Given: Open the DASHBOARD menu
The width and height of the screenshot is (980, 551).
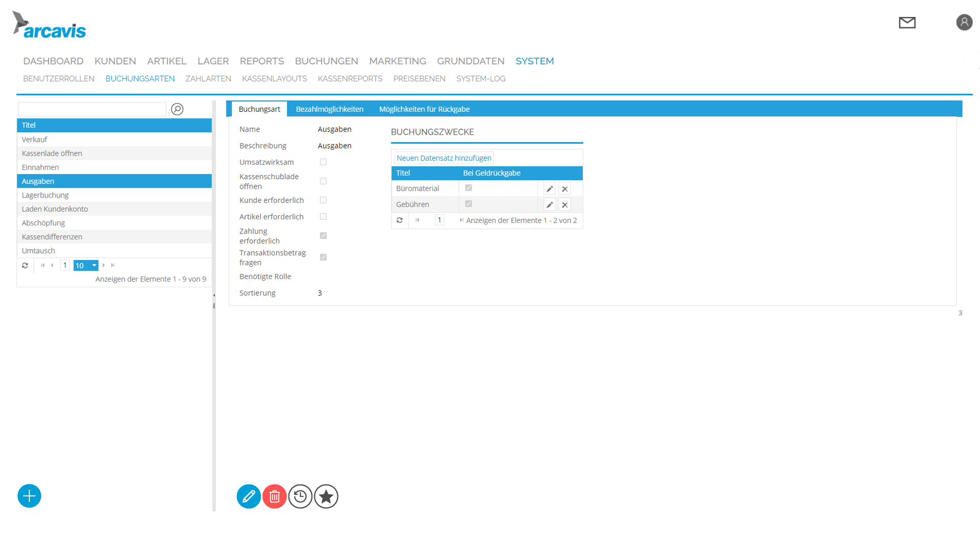Looking at the screenshot, I should pyautogui.click(x=53, y=61).
